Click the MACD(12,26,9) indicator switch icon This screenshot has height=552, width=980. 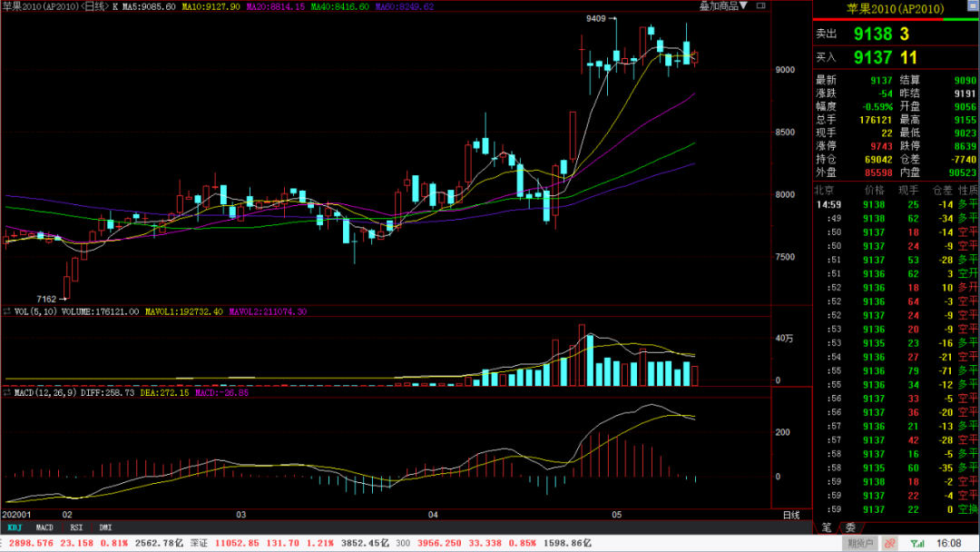click(7, 393)
